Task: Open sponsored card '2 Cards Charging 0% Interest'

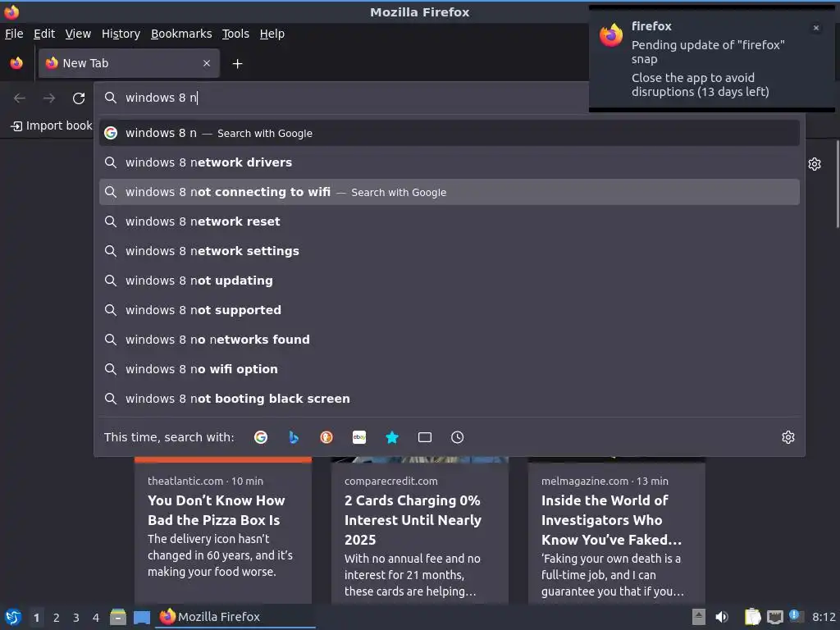Action: point(419,531)
